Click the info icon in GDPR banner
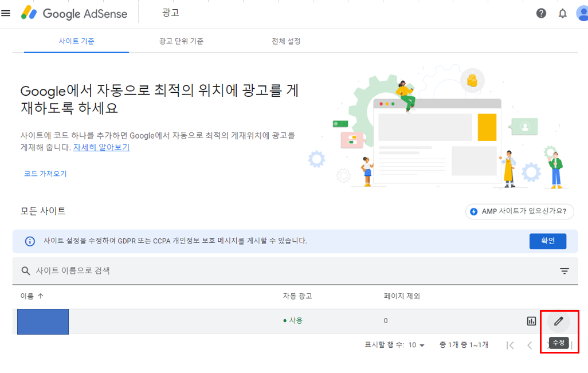588x373 pixels. click(30, 241)
